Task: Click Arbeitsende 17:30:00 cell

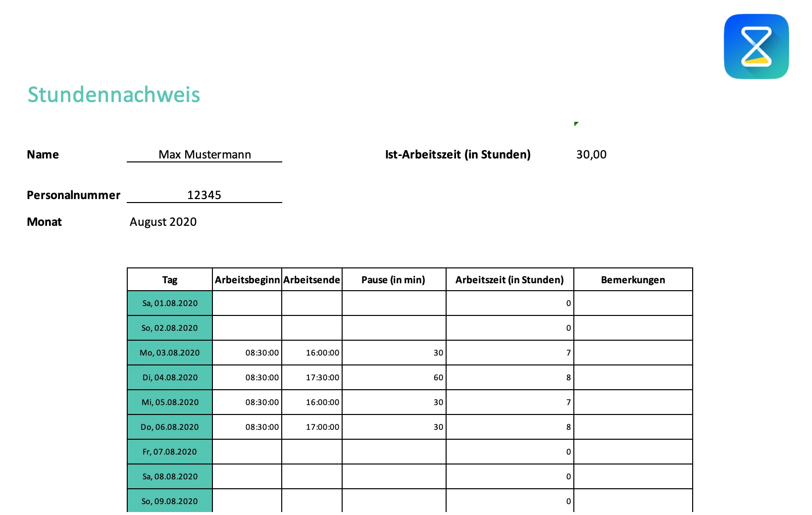Action: coord(312,377)
